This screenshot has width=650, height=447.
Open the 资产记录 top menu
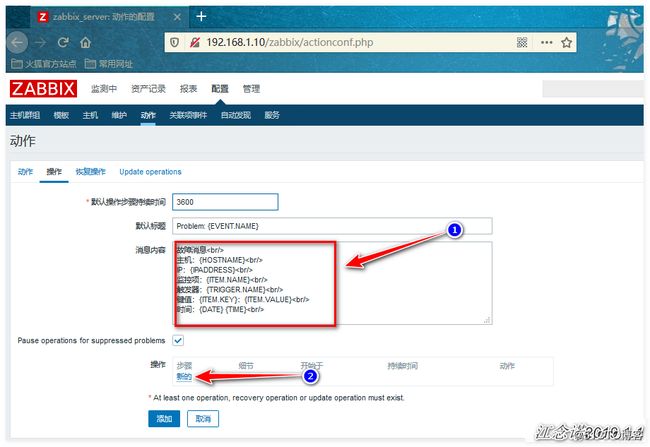[148, 89]
